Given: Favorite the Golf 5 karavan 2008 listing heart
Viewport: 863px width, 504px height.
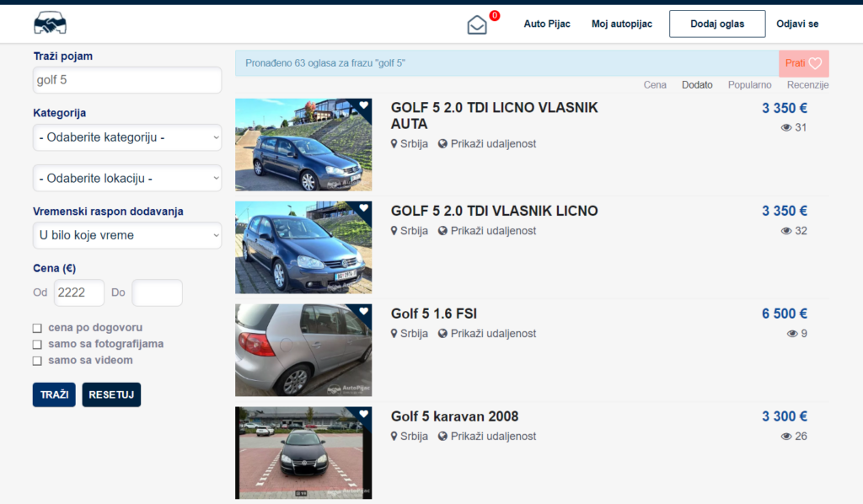Looking at the screenshot, I should (364, 414).
